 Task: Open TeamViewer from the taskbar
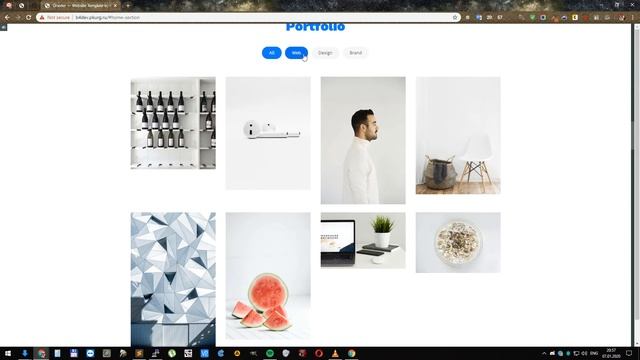click(90, 353)
